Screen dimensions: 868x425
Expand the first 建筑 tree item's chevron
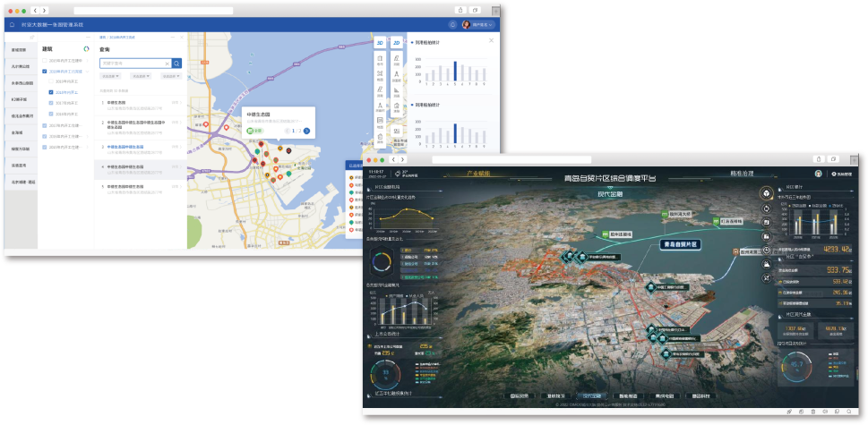click(x=87, y=60)
